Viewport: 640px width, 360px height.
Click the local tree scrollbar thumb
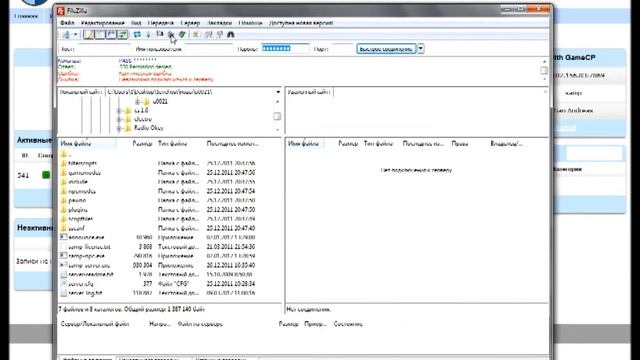pos(277,116)
